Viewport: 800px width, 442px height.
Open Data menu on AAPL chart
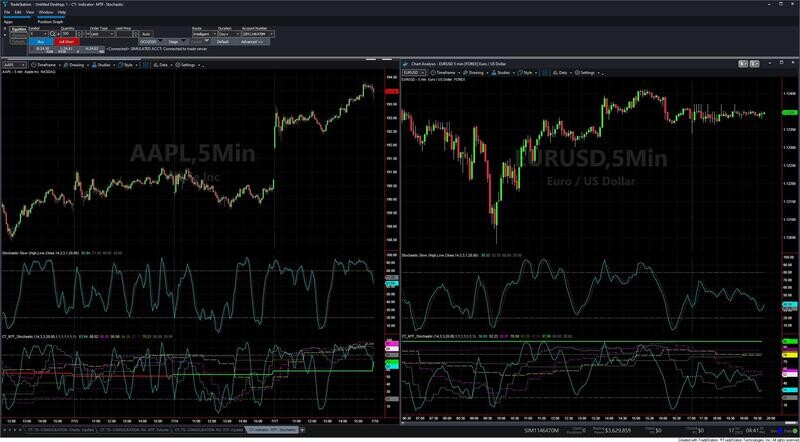pyautogui.click(x=163, y=65)
